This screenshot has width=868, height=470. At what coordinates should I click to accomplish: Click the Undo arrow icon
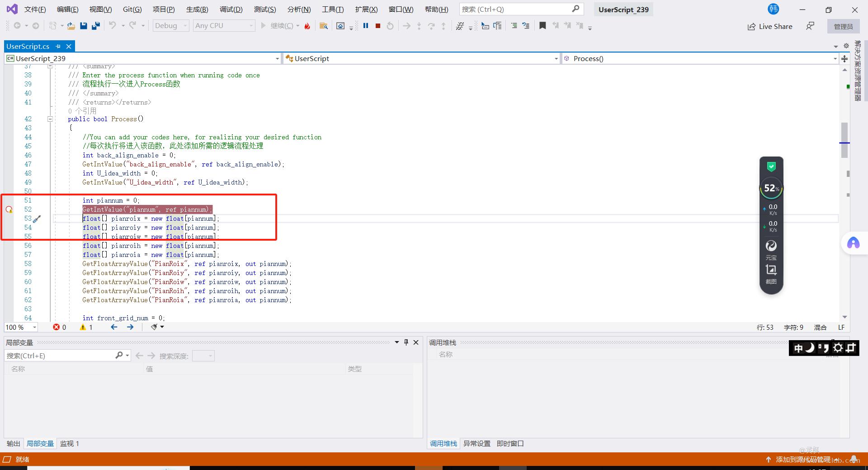(x=113, y=26)
